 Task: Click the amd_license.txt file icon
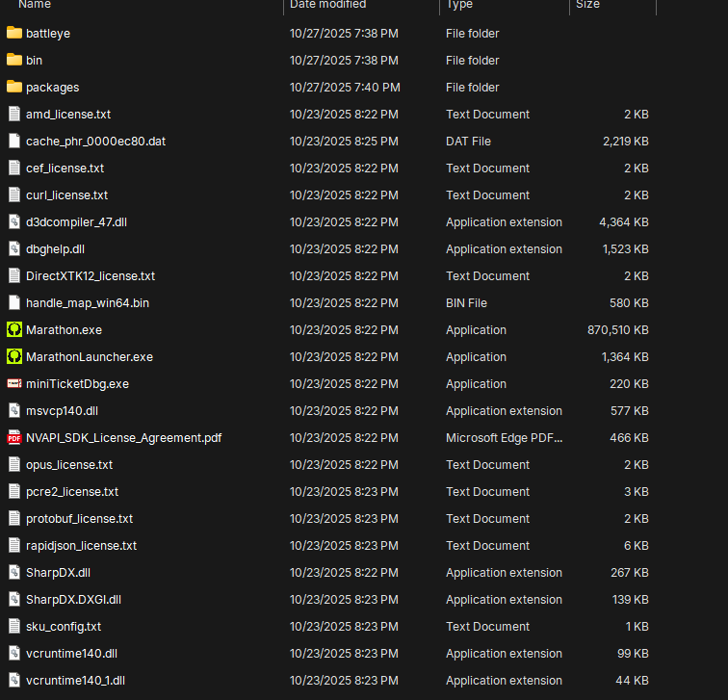point(14,114)
